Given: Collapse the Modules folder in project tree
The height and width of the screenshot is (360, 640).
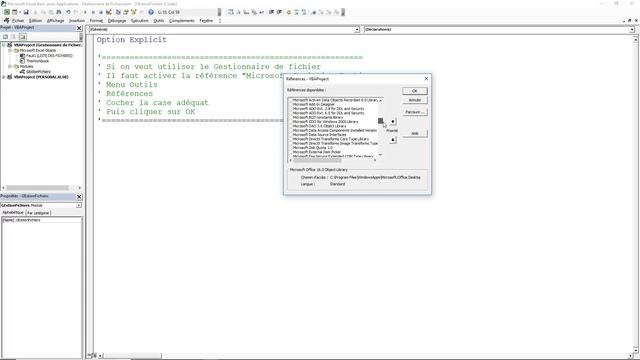Looking at the screenshot, I should (10, 66).
